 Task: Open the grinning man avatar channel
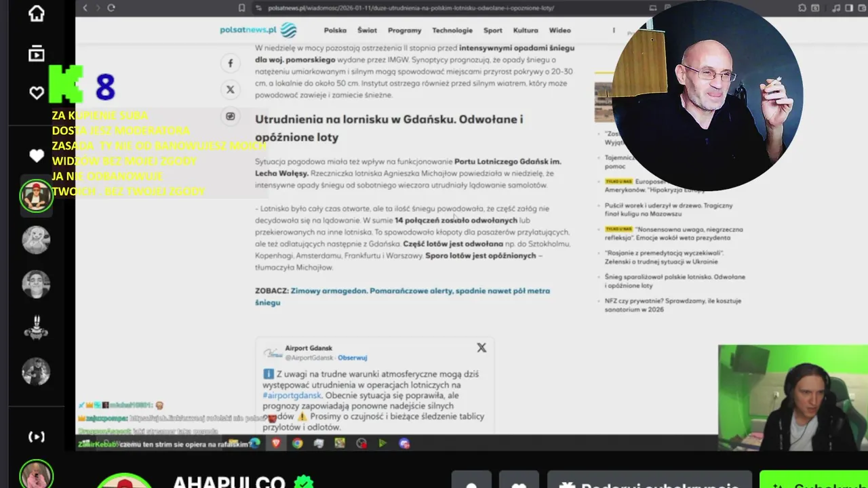(x=36, y=284)
